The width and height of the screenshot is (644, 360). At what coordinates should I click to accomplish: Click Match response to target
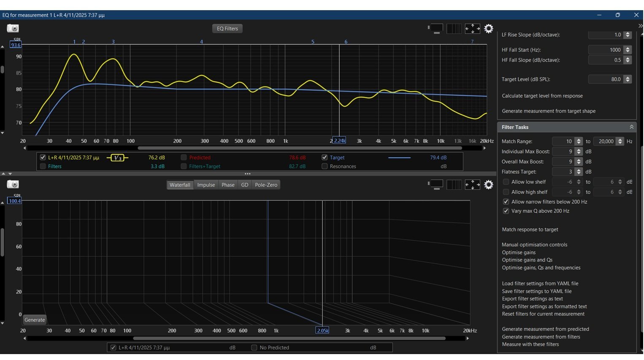click(x=530, y=230)
